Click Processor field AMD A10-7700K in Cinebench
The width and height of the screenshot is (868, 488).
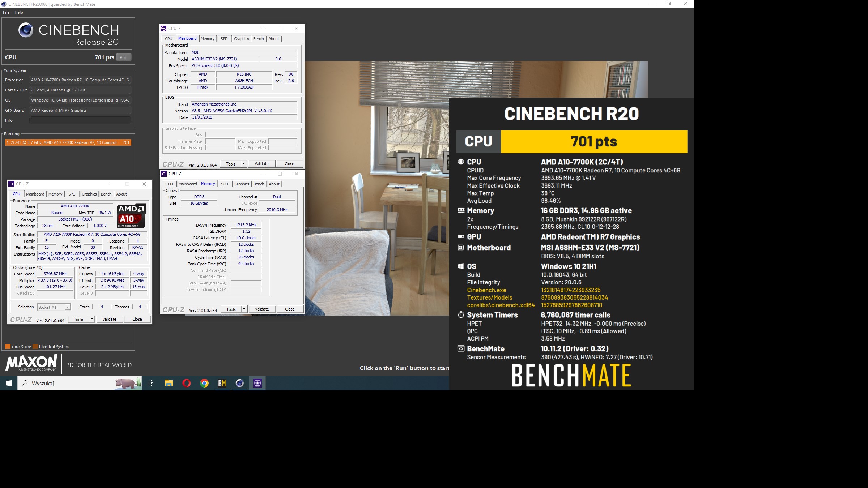point(80,80)
